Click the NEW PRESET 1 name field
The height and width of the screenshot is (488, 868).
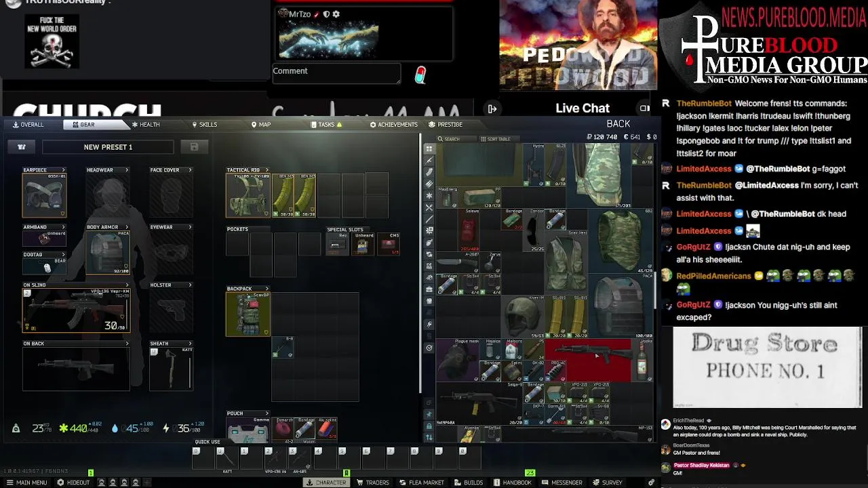pyautogui.click(x=108, y=147)
